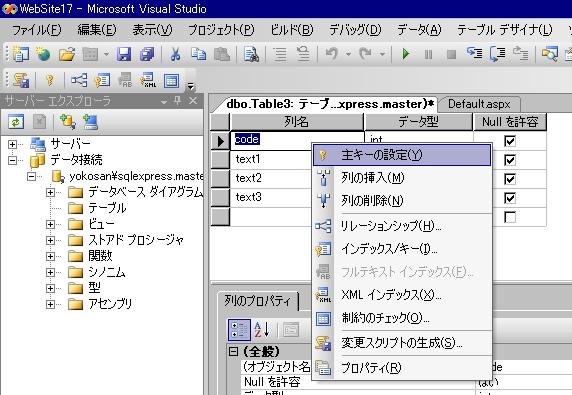
Task: Open the Server Explorer window position dropdown
Action: (164, 102)
